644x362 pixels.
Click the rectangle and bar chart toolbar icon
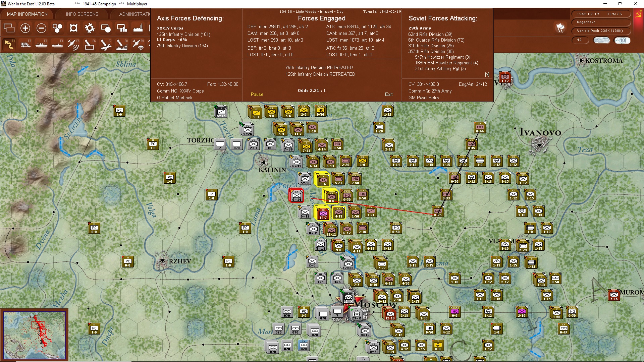click(x=122, y=28)
